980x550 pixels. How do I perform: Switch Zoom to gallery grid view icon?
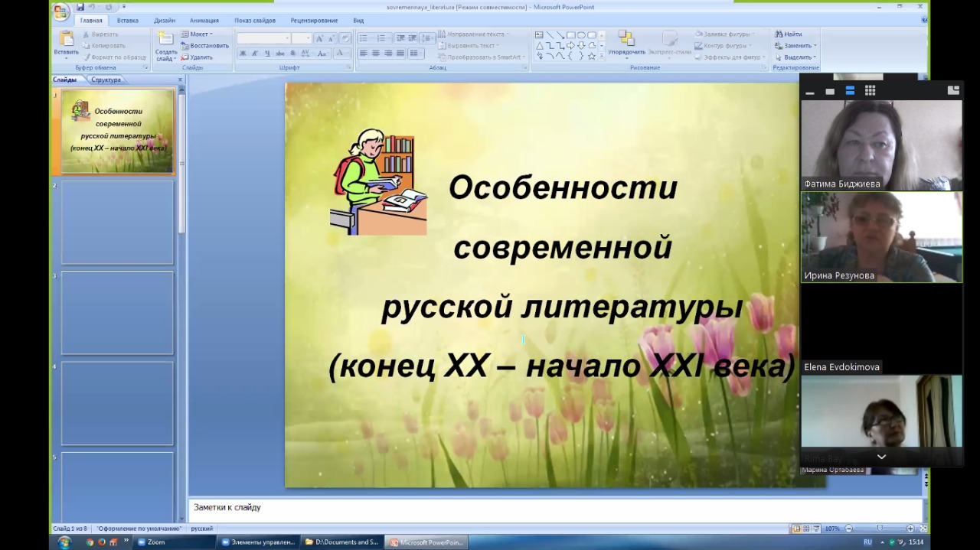click(x=870, y=90)
